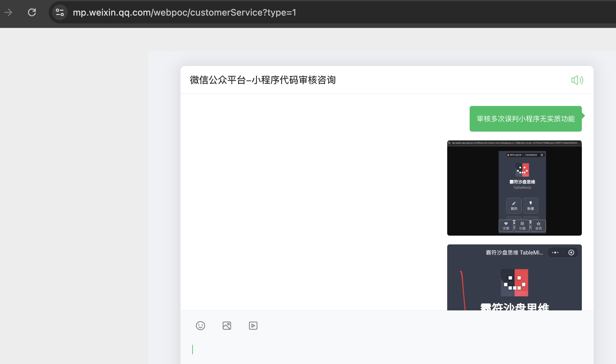Click the browser forward arrow
This screenshot has width=616, height=364.
(8, 12)
